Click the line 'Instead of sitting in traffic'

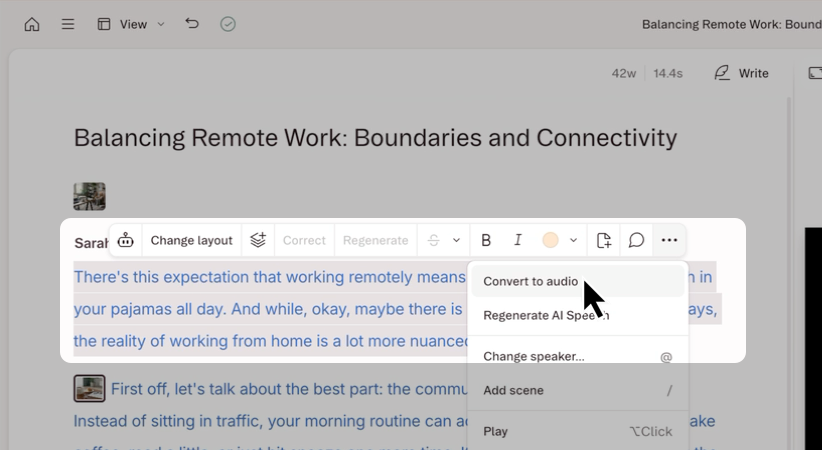[x=269, y=421]
